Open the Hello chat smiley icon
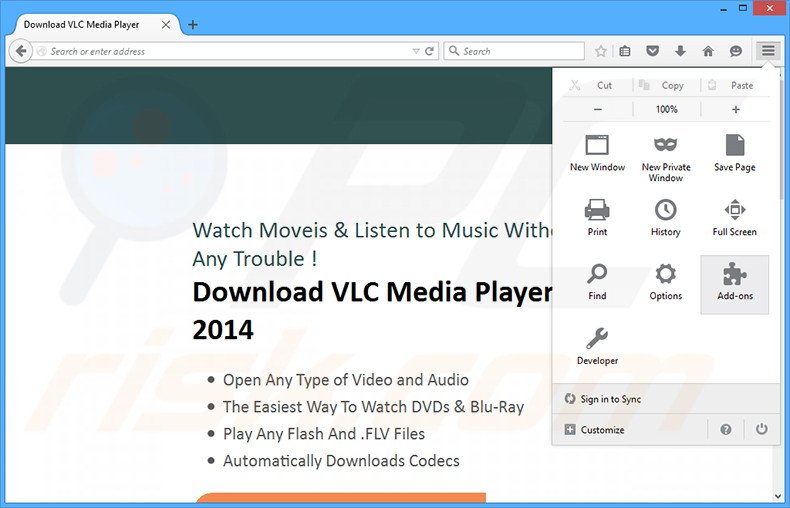This screenshot has height=508, width=790. point(736,51)
